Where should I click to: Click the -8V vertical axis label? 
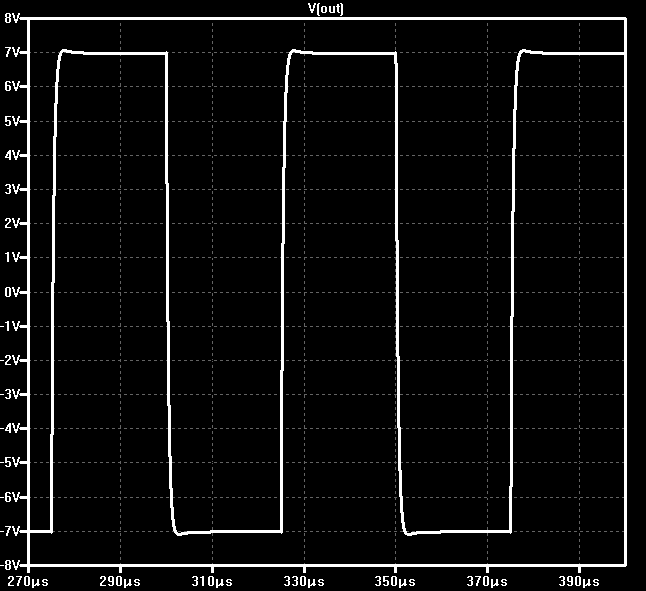(x=9, y=565)
